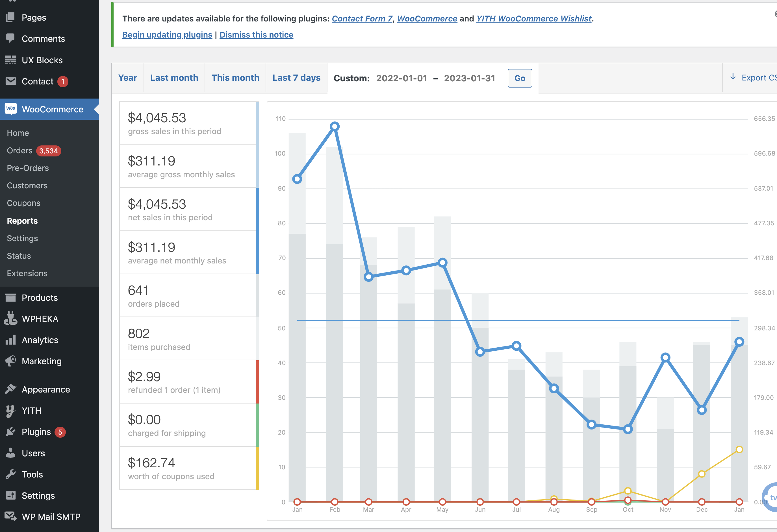Image resolution: width=777 pixels, height=532 pixels.
Task: Click the Contact notification badge 1
Action: point(63,81)
